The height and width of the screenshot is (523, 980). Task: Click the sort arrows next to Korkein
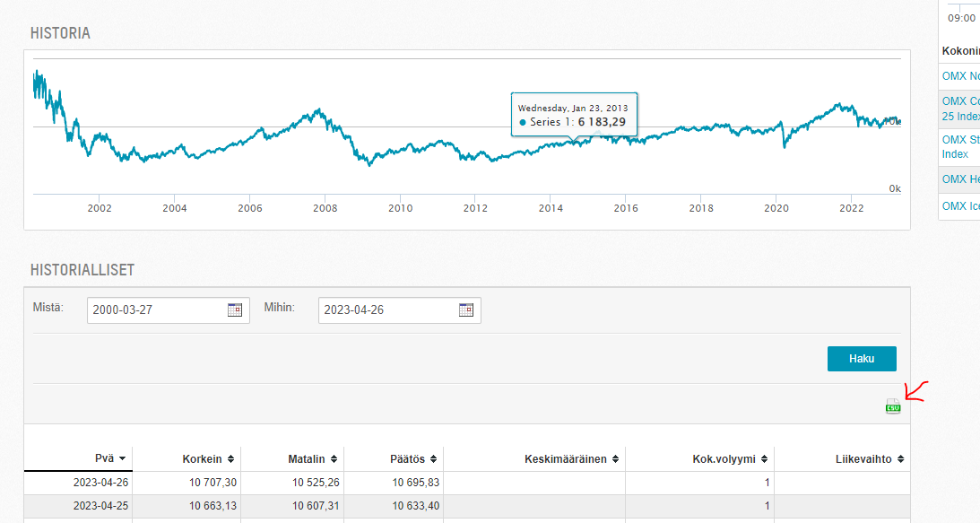point(230,458)
